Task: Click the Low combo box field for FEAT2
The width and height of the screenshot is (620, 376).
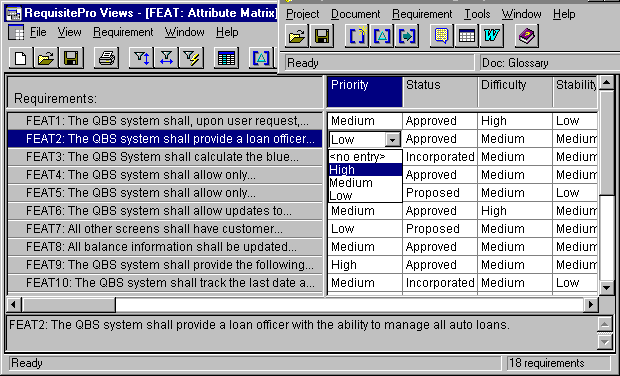Action: [357, 139]
